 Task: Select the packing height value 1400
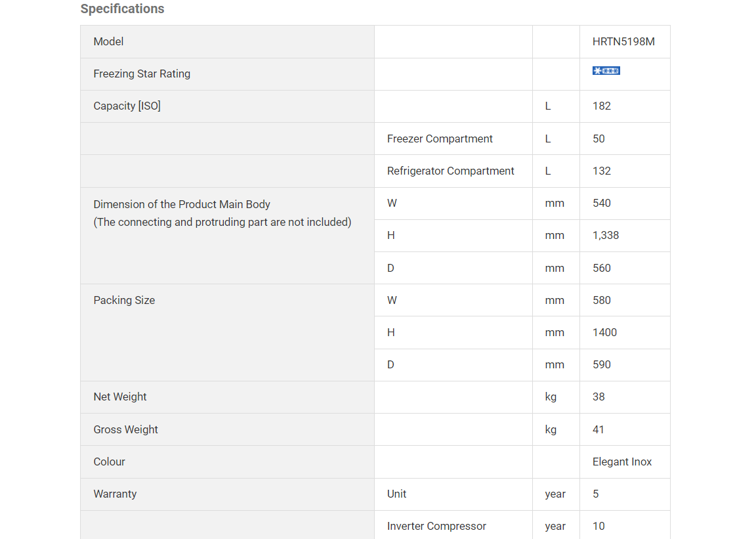604,332
